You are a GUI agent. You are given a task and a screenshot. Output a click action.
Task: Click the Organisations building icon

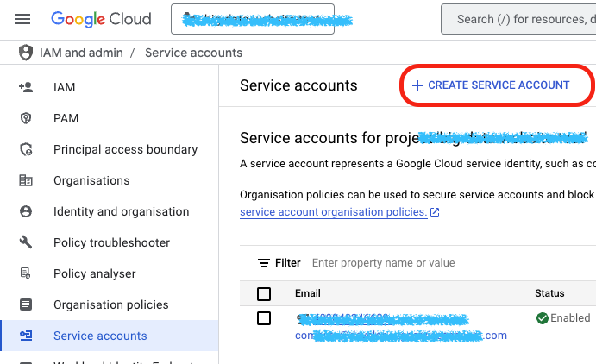pyautogui.click(x=26, y=180)
